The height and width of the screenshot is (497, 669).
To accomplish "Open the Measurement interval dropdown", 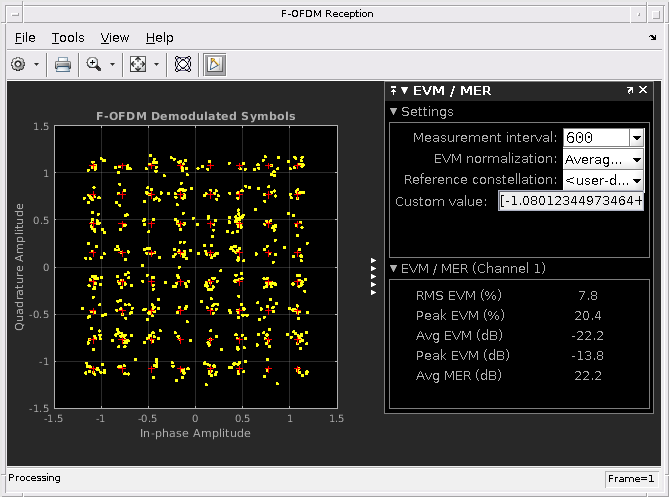I will 637,138.
